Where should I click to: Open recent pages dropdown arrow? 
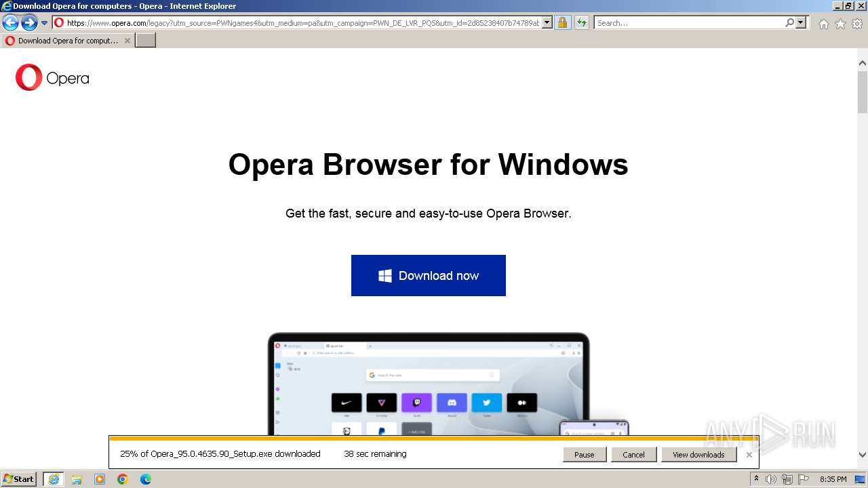[x=45, y=23]
